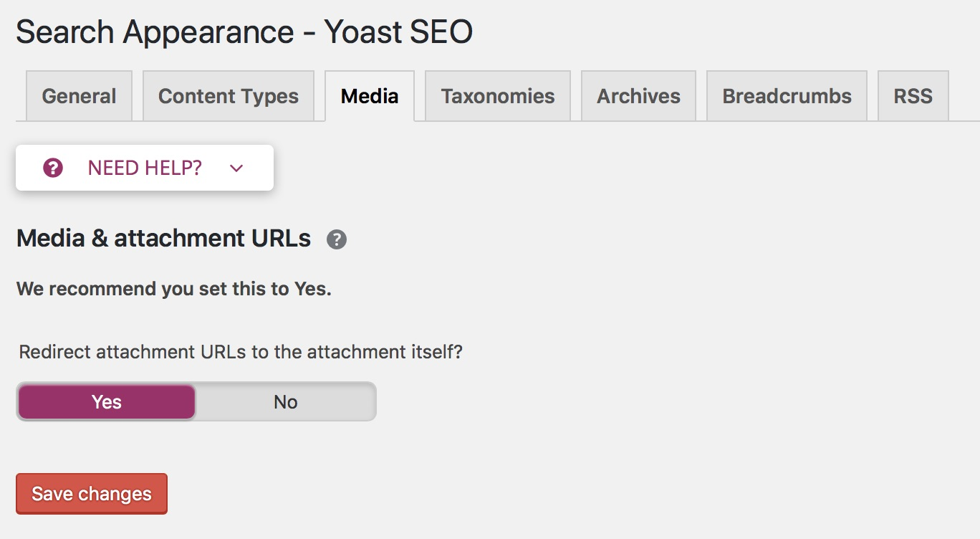Go to the Taxonomies tab
The height and width of the screenshot is (539, 980).
tap(498, 96)
